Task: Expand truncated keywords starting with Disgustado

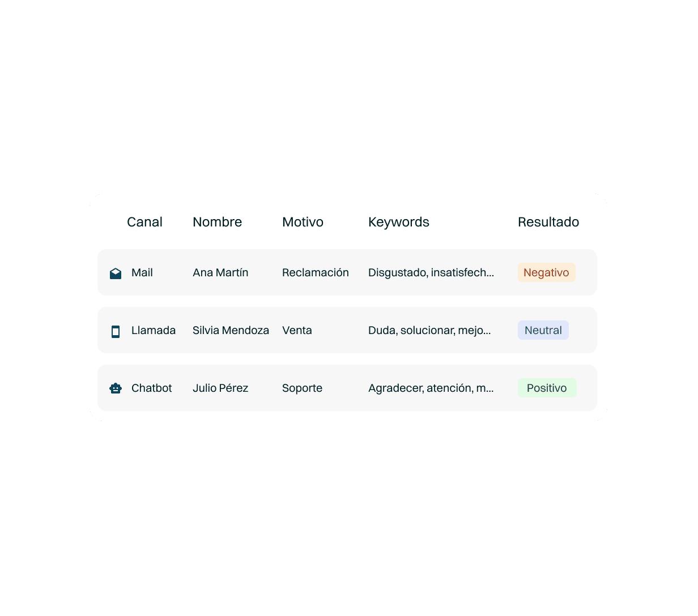Action: (431, 272)
